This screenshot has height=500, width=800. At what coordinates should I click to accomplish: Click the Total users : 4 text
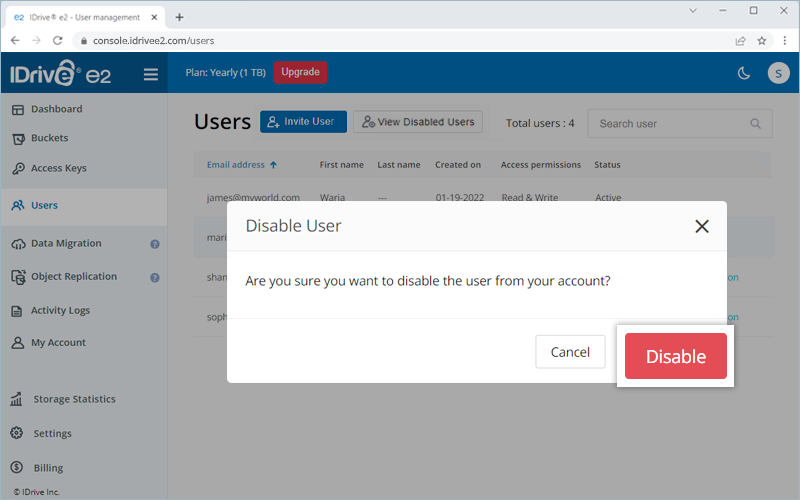pyautogui.click(x=540, y=123)
